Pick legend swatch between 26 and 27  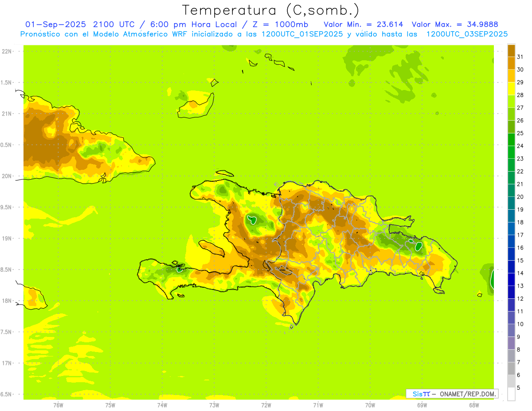click(x=511, y=114)
